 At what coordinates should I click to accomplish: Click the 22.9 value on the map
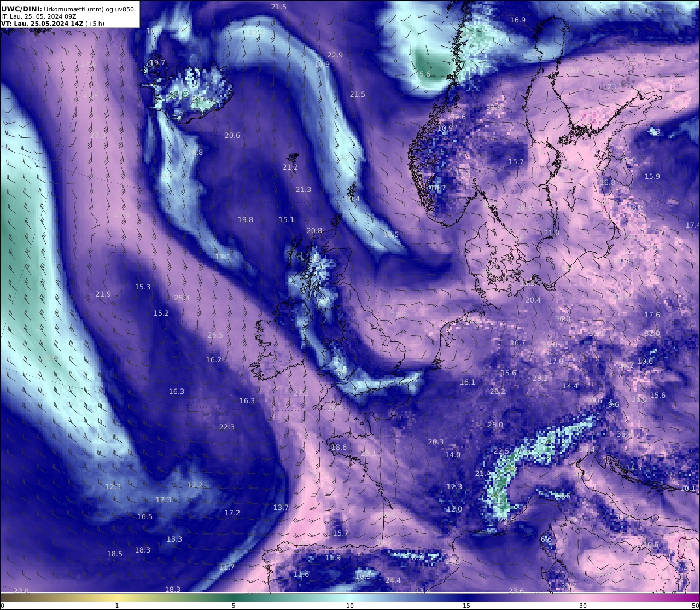[x=335, y=55]
